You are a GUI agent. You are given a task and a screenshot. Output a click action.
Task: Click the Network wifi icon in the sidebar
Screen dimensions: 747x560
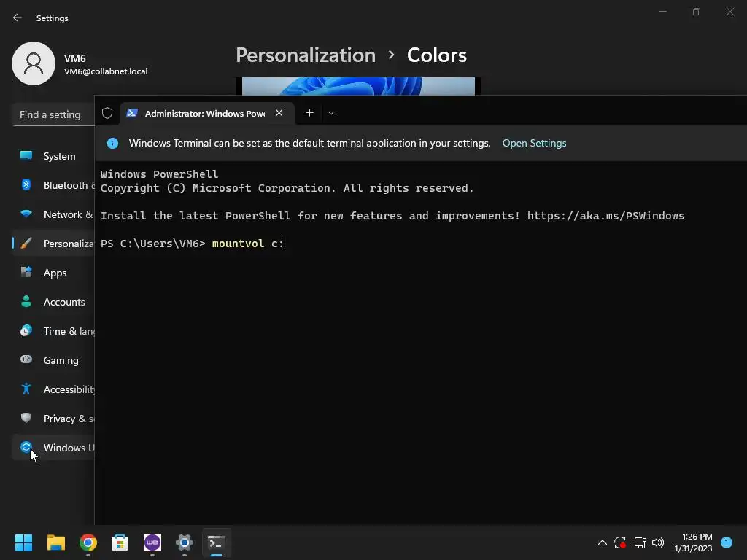click(x=26, y=214)
